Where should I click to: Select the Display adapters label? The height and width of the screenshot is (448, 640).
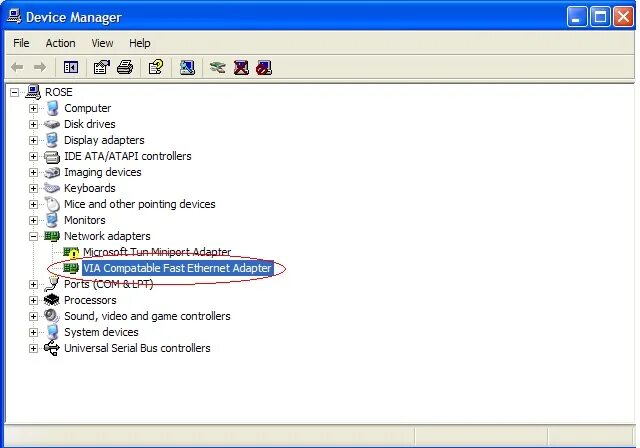104,140
